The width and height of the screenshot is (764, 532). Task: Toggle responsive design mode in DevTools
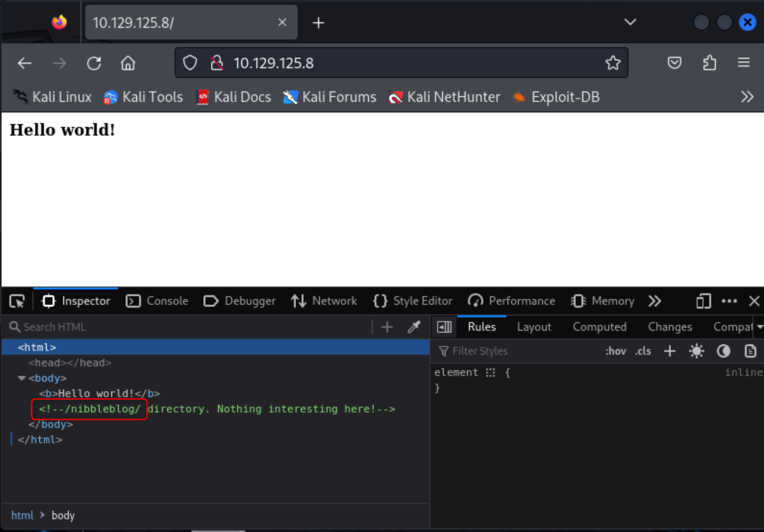[x=703, y=301]
